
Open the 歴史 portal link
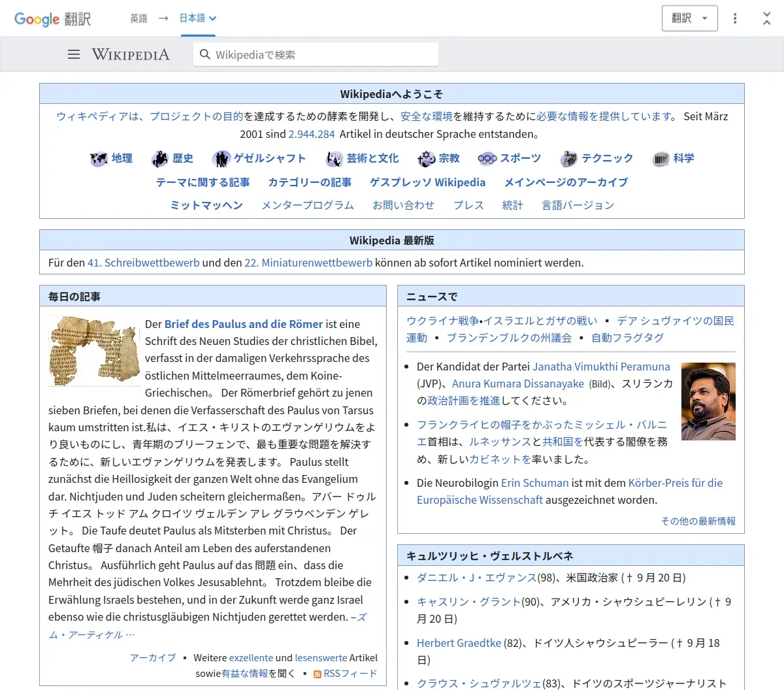pyautogui.click(x=183, y=158)
